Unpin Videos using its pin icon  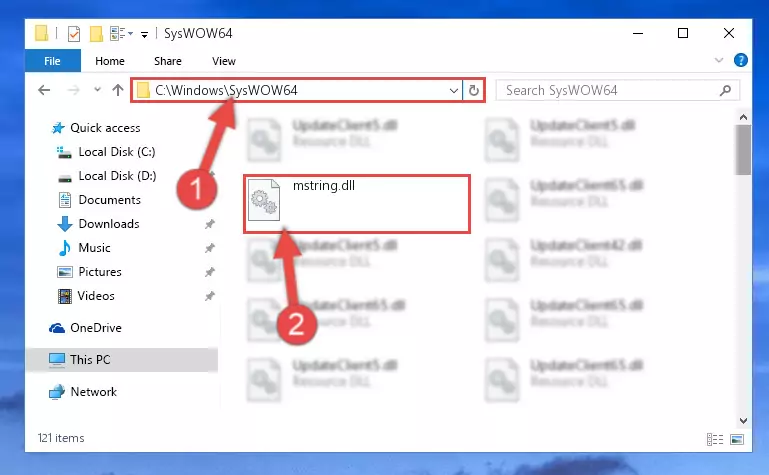(x=209, y=296)
